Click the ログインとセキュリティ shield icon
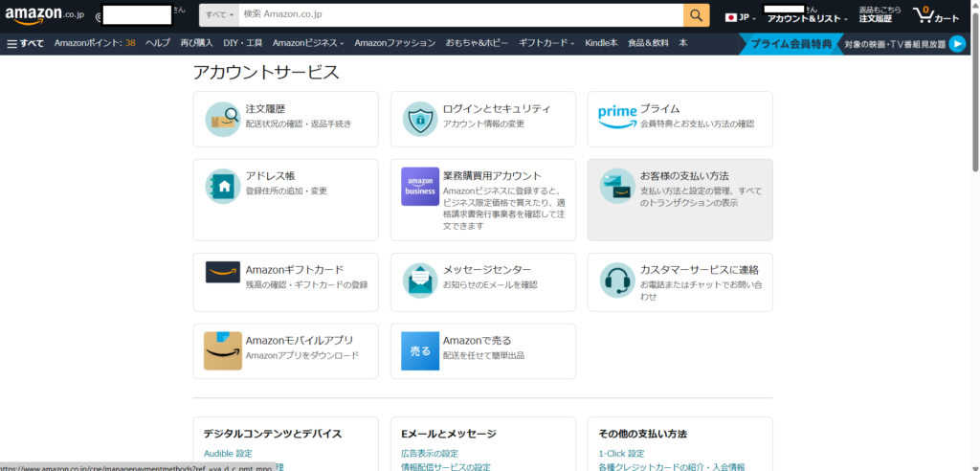Screen dimensions: 980x471 [x=420, y=119]
